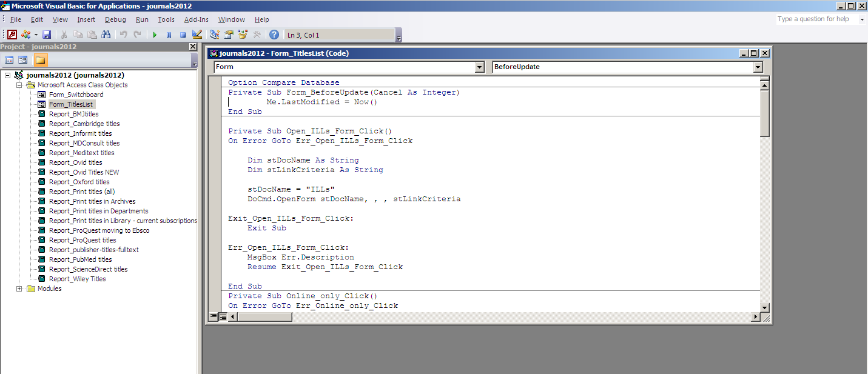The height and width of the screenshot is (374, 868).
Task: Open the View menu
Action: point(60,19)
